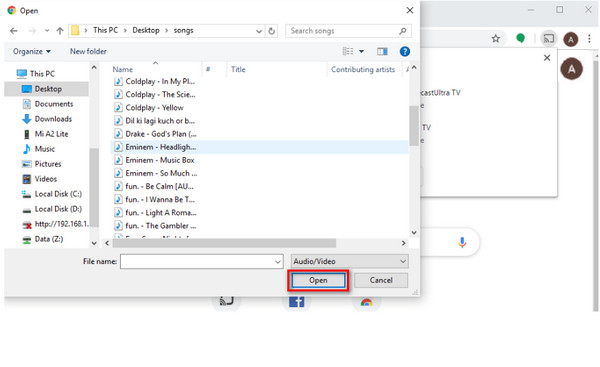This screenshot has width=600, height=367.
Task: Click This PC in address breadcrumb
Action: pyautogui.click(x=105, y=30)
